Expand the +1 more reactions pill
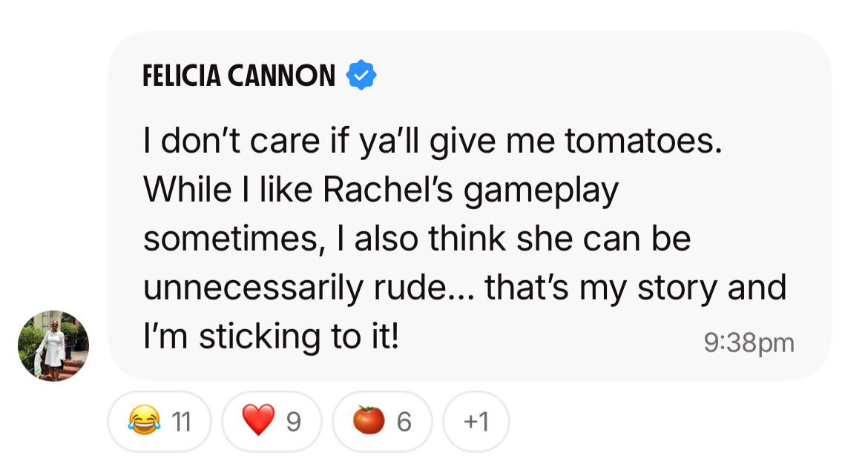 [476, 422]
